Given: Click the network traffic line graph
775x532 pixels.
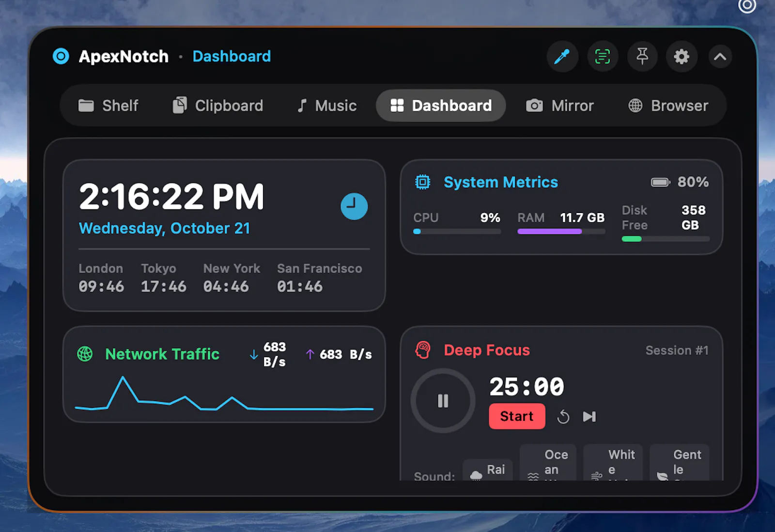Looking at the screenshot, I should [224, 394].
